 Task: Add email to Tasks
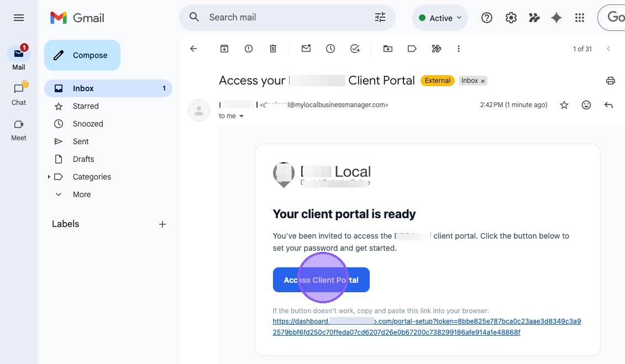(x=355, y=49)
